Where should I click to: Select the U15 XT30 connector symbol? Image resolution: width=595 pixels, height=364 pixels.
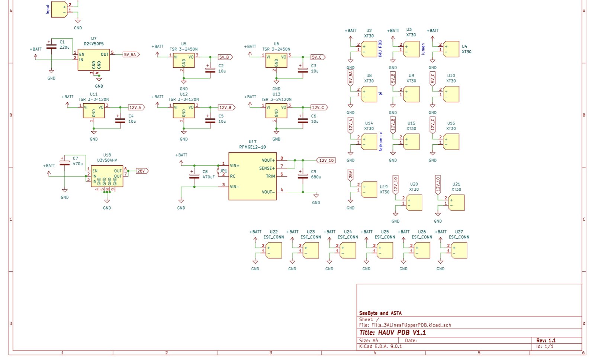[x=411, y=142]
